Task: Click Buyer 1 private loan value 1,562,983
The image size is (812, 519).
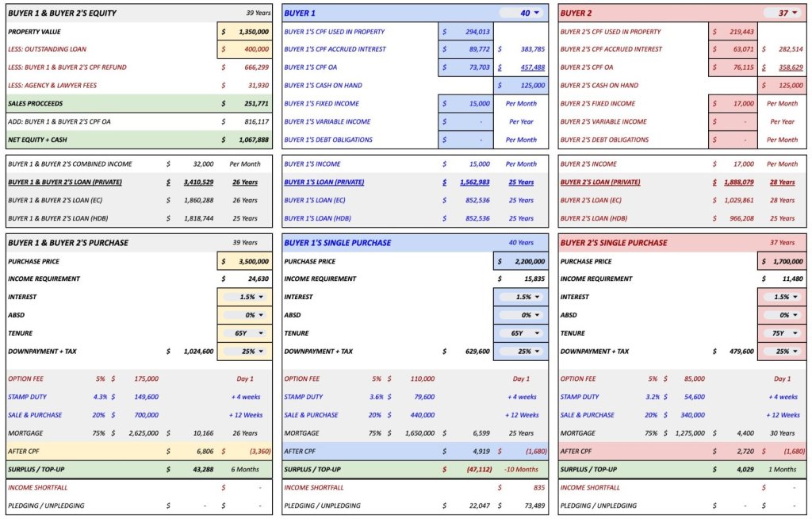Action: click(474, 183)
